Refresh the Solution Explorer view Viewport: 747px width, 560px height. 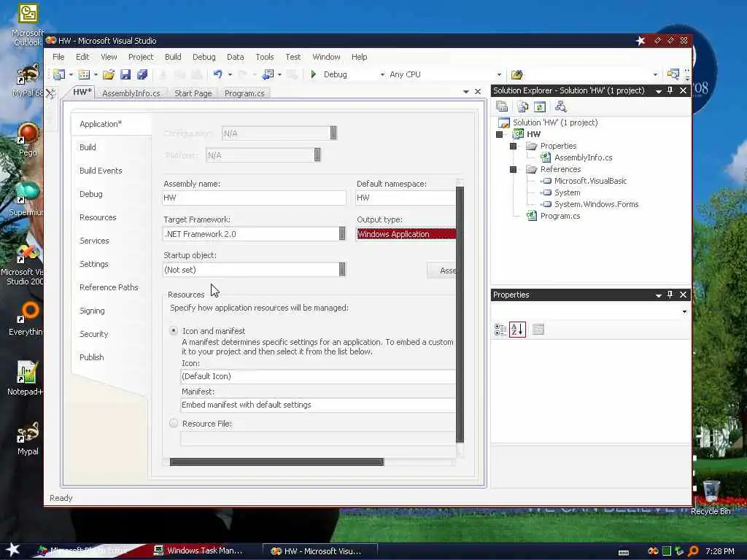(x=540, y=106)
